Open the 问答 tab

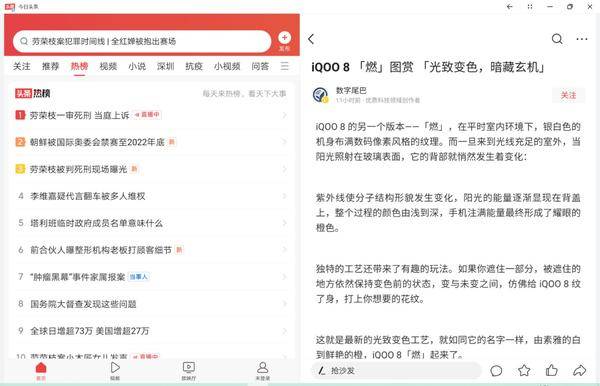click(260, 66)
